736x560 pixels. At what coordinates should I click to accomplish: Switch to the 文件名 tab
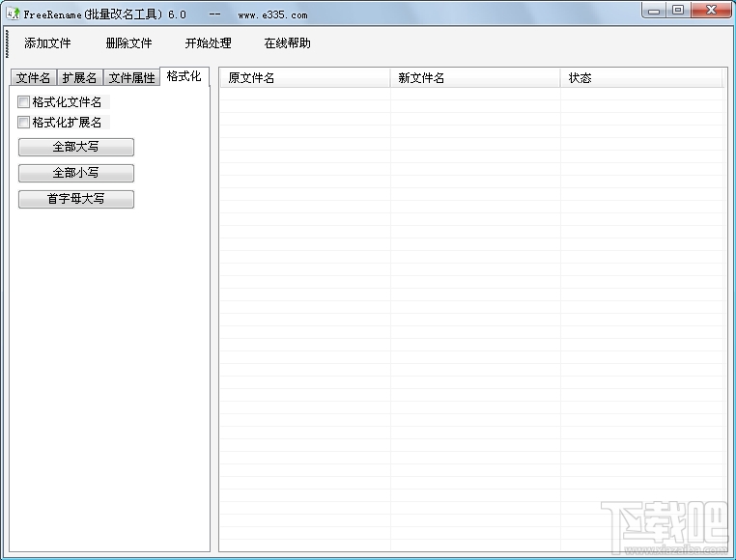[x=34, y=77]
